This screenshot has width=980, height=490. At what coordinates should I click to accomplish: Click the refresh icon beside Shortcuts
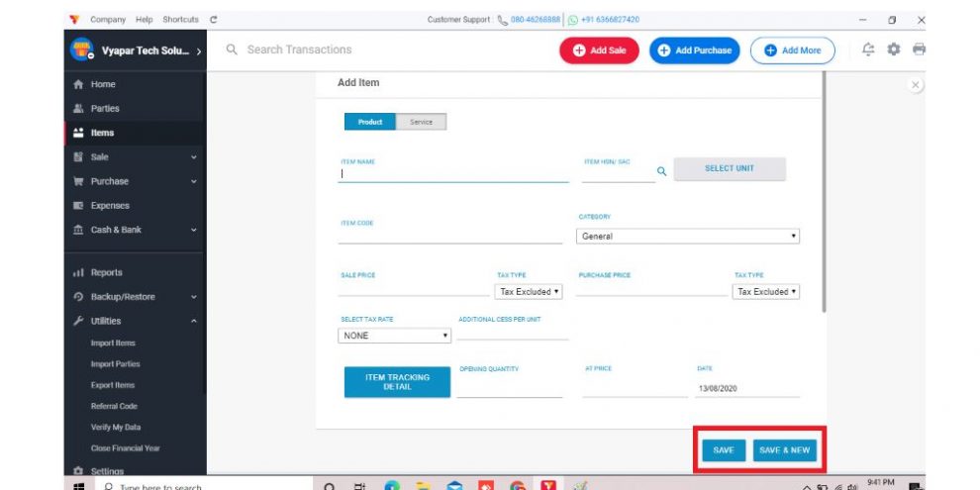click(x=214, y=20)
